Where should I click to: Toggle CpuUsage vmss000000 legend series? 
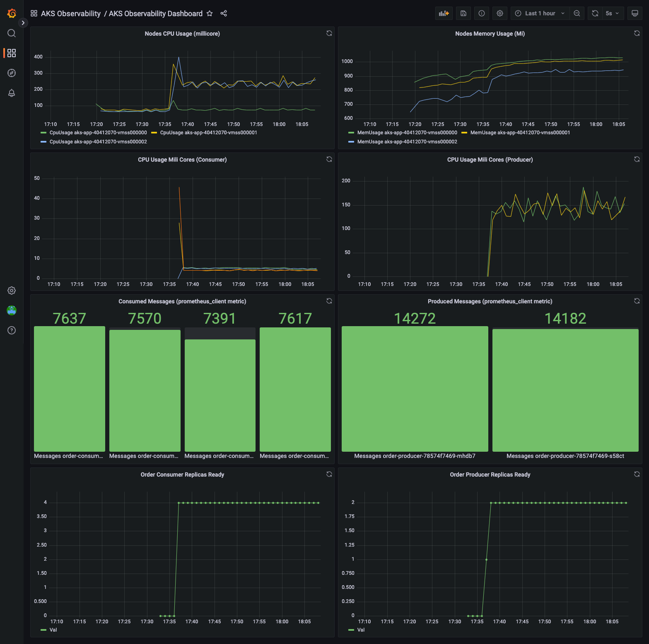[98, 133]
